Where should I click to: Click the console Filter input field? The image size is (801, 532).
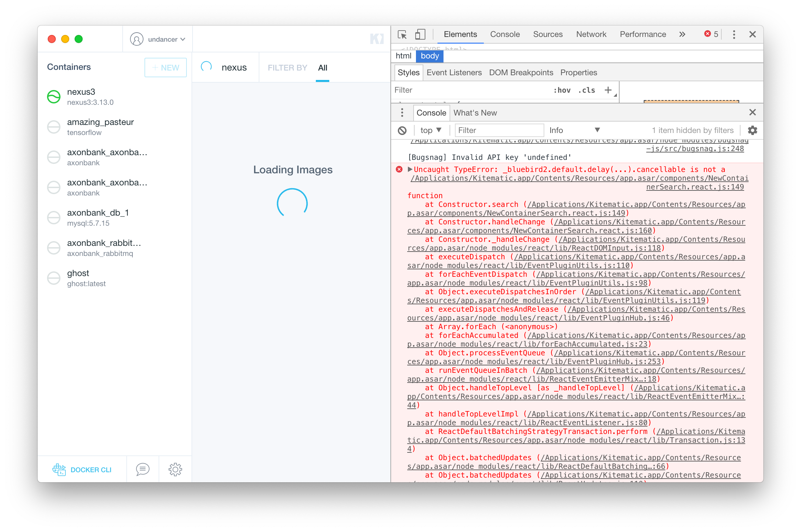tap(499, 130)
